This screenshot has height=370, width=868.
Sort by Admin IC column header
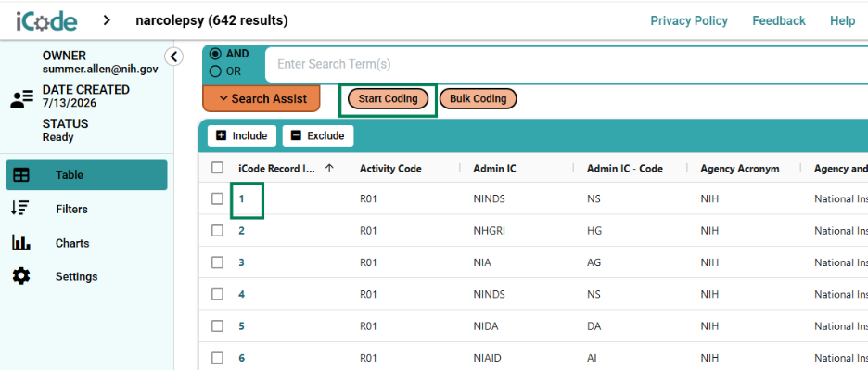click(x=494, y=169)
